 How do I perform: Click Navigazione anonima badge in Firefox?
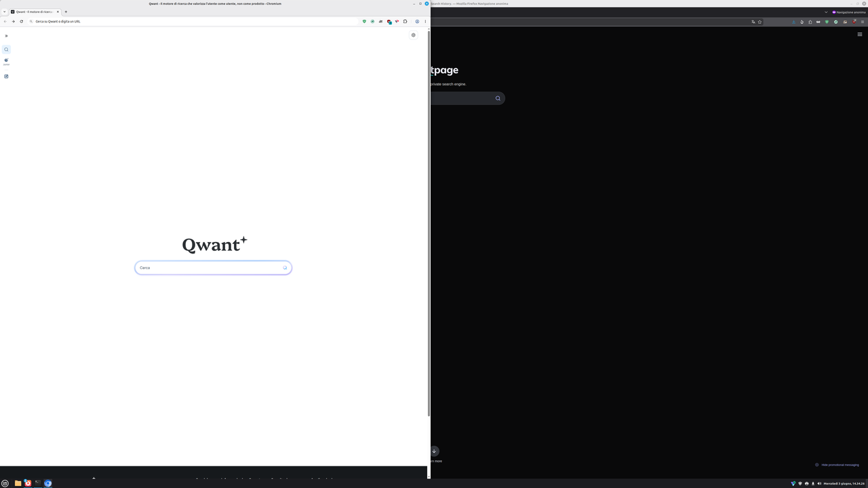click(849, 12)
